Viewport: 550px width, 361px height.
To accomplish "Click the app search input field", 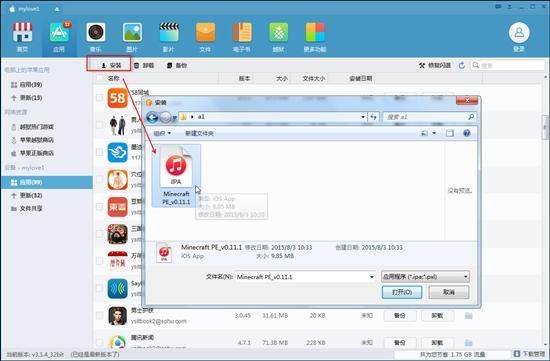I will pos(508,65).
